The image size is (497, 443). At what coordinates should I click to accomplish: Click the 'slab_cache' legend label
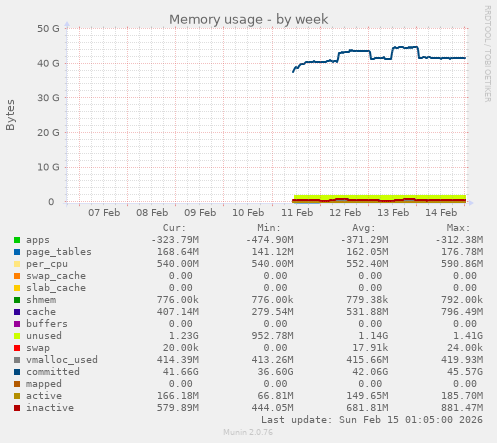click(56, 288)
